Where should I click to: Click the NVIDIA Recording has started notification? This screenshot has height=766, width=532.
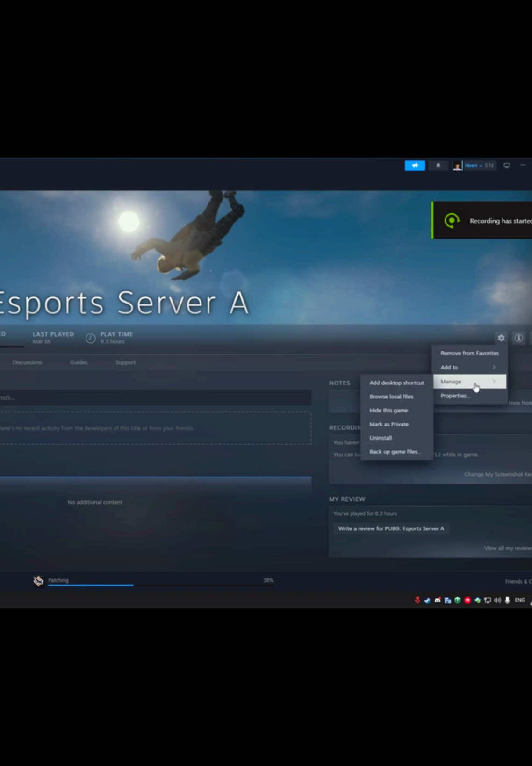(x=482, y=220)
